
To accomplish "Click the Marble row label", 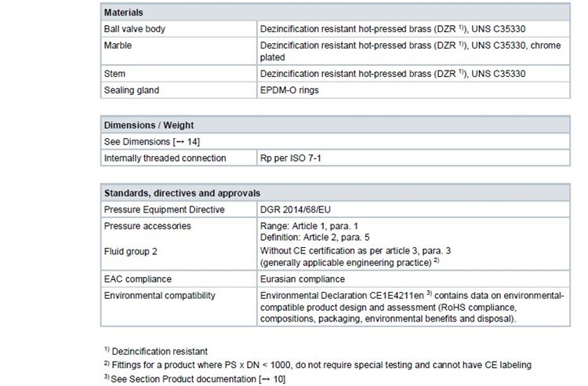I will [119, 46].
